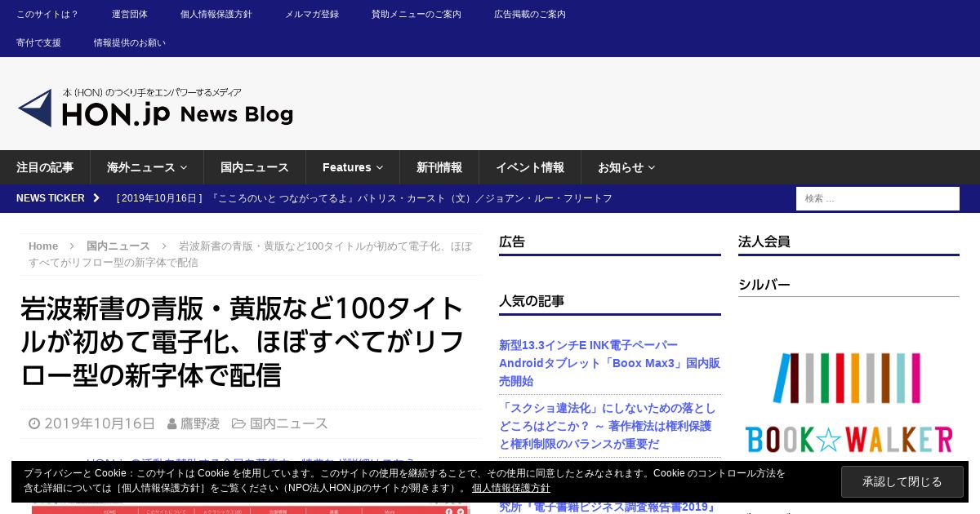The image size is (980, 514).
Task: Click the 検索 search input field
Action: point(878,198)
